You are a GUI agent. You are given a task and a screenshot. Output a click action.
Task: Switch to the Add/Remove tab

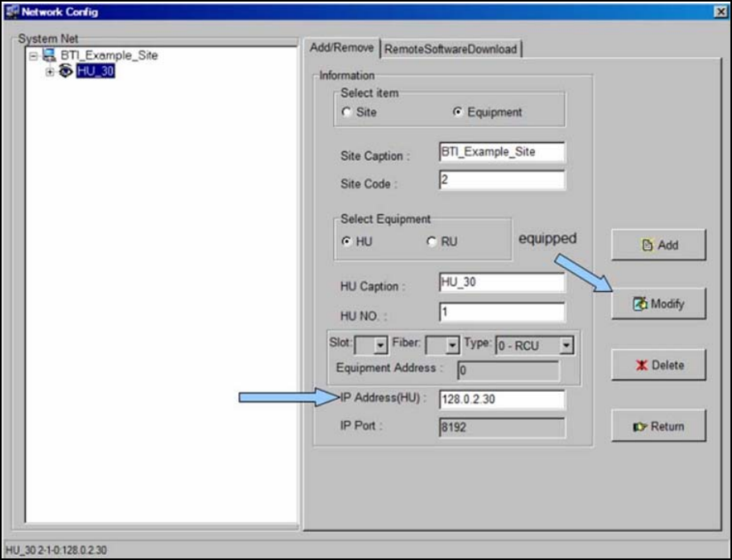[x=342, y=48]
